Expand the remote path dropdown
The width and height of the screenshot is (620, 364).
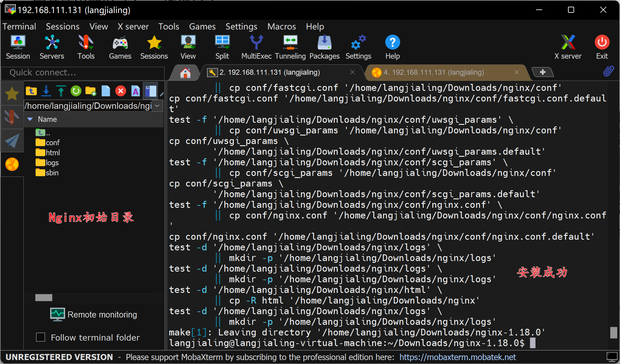tap(157, 106)
